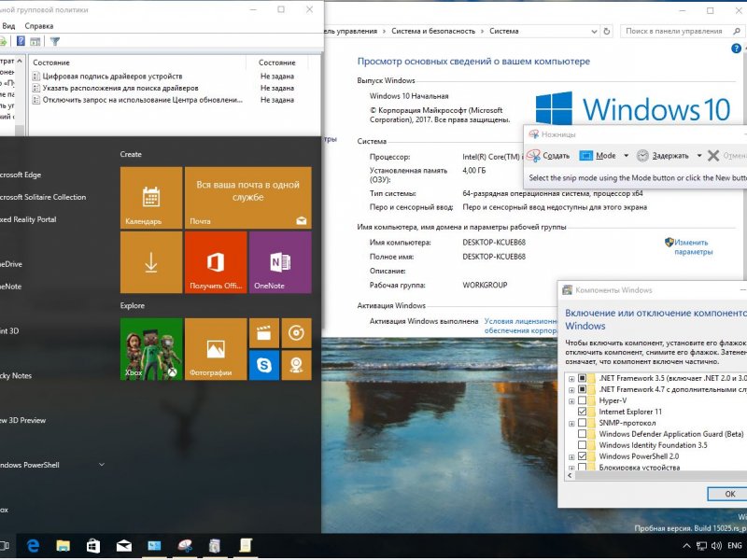Open the Mail tile in Start menu
Viewport: 747px width, 560px height.
pos(247,198)
